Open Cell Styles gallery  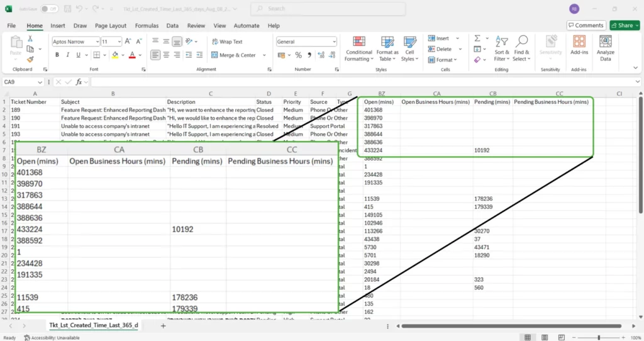pos(409,49)
